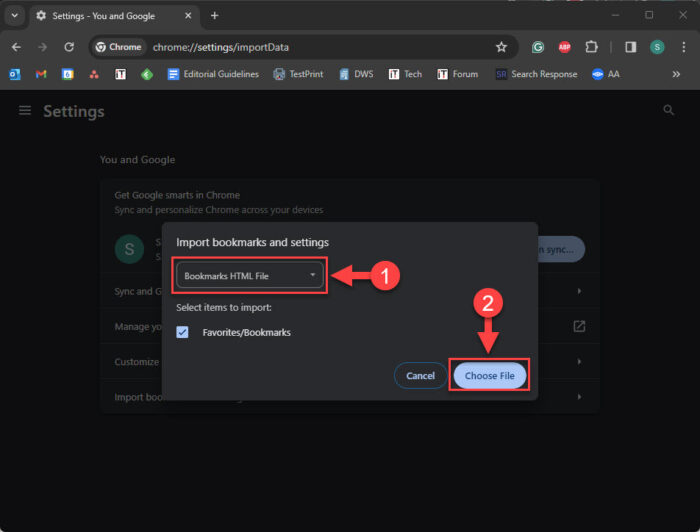Open the tab search dropdown arrow
The image size is (700, 532).
point(15,16)
